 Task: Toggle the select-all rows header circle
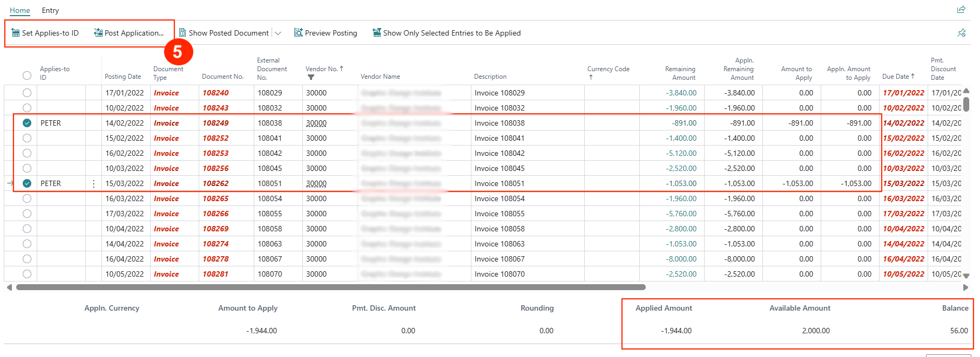coord(27,75)
